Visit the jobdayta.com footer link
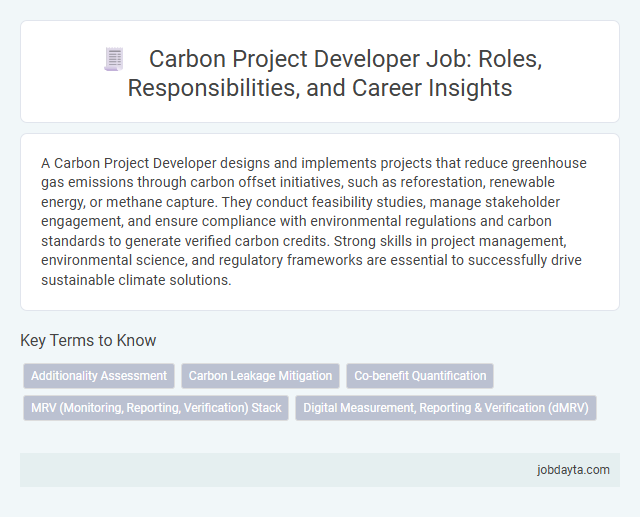 pyautogui.click(x=573, y=470)
